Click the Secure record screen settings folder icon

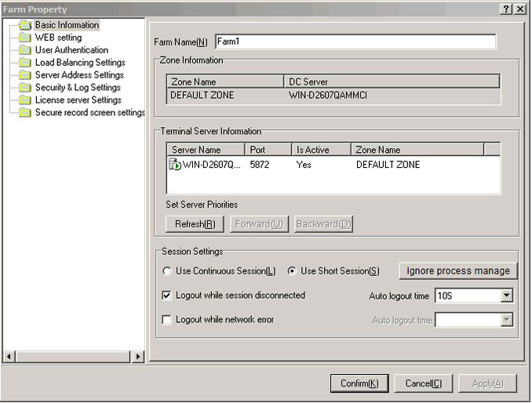25,113
